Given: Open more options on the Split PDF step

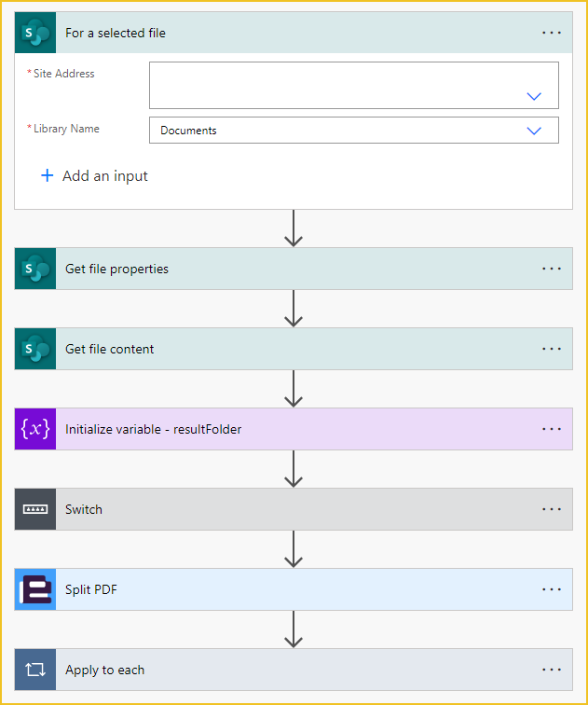Looking at the screenshot, I should point(551,589).
